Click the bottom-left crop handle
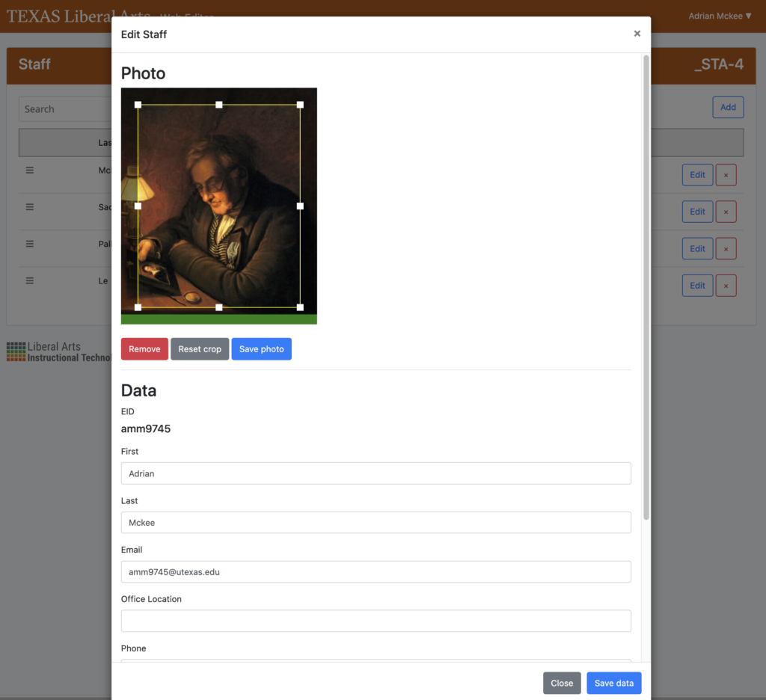Viewport: 766px width, 700px height. click(138, 307)
